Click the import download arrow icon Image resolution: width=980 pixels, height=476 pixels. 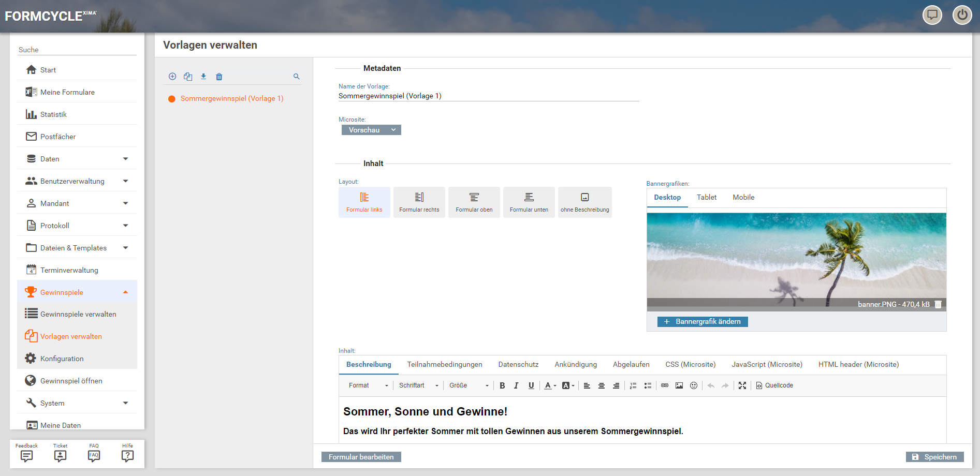203,77
